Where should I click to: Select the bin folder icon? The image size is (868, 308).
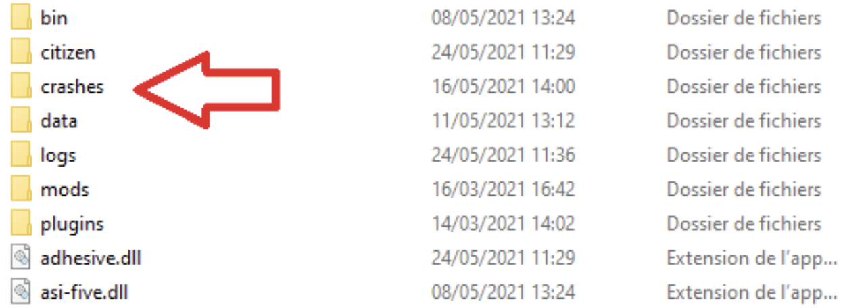[x=22, y=18]
